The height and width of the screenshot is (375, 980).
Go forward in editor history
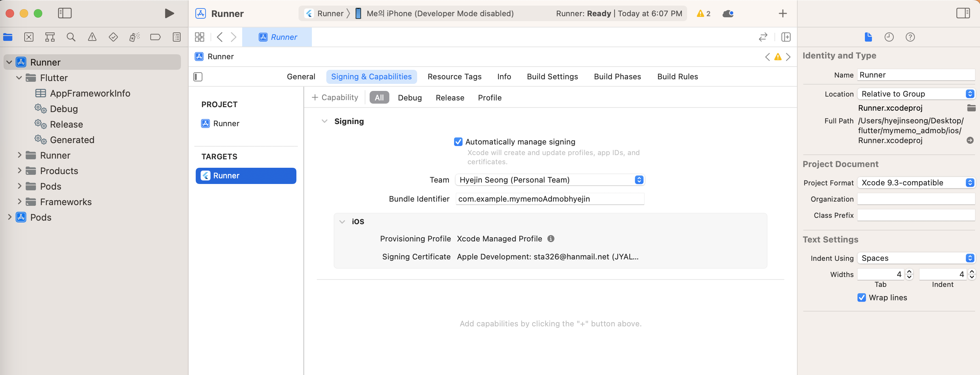234,37
